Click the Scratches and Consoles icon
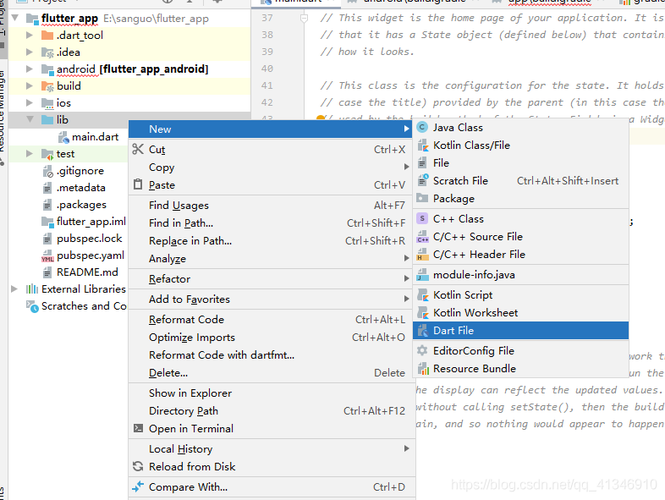The width and height of the screenshot is (665, 500). click(x=32, y=306)
